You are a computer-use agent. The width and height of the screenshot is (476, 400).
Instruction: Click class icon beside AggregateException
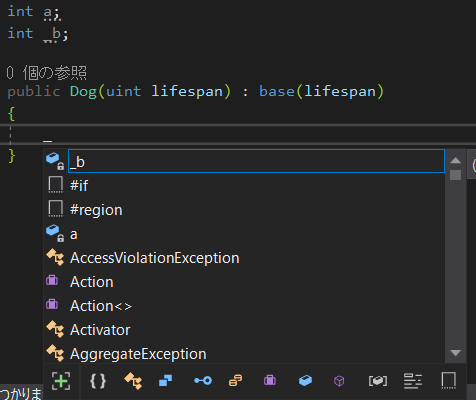click(x=55, y=353)
